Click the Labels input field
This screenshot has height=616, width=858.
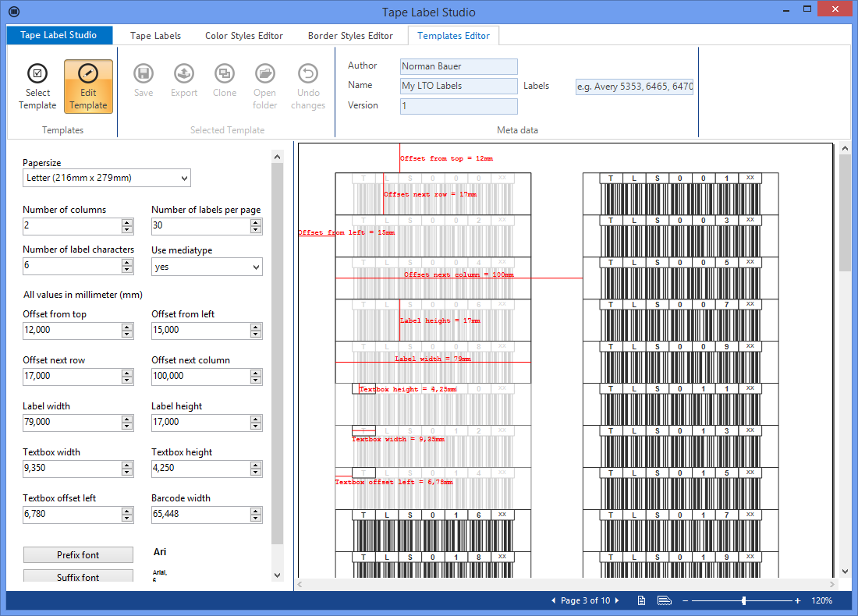(634, 87)
